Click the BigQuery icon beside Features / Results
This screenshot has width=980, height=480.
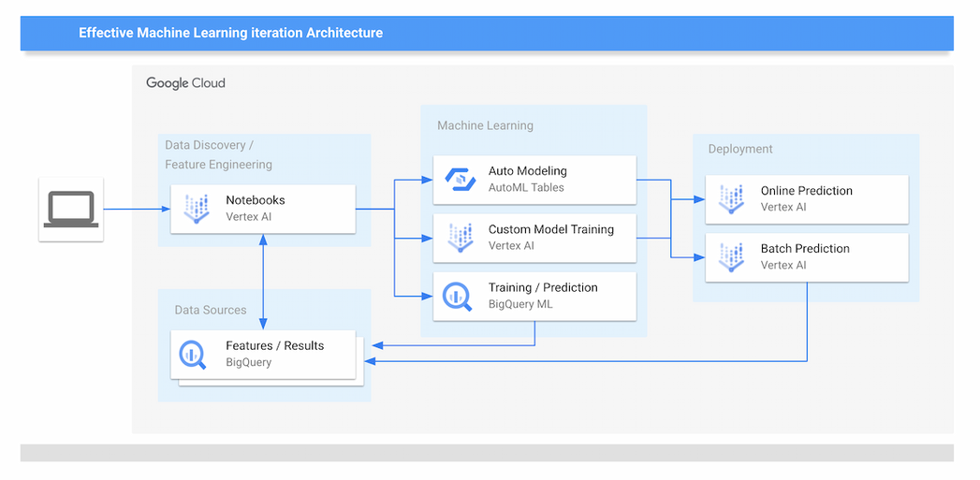193,355
